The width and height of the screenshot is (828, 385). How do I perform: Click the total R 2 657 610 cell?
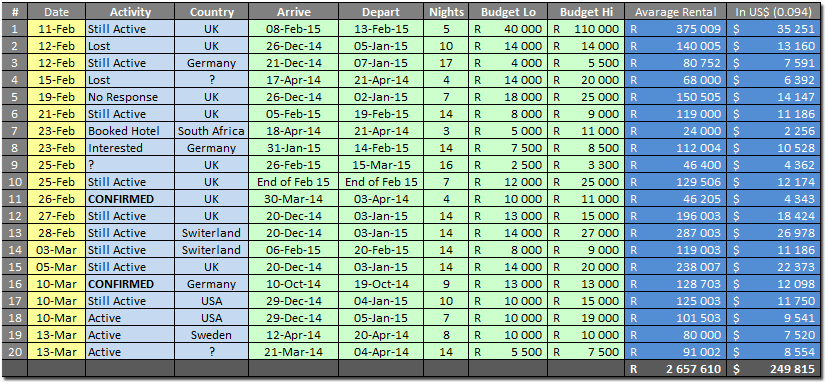click(675, 369)
